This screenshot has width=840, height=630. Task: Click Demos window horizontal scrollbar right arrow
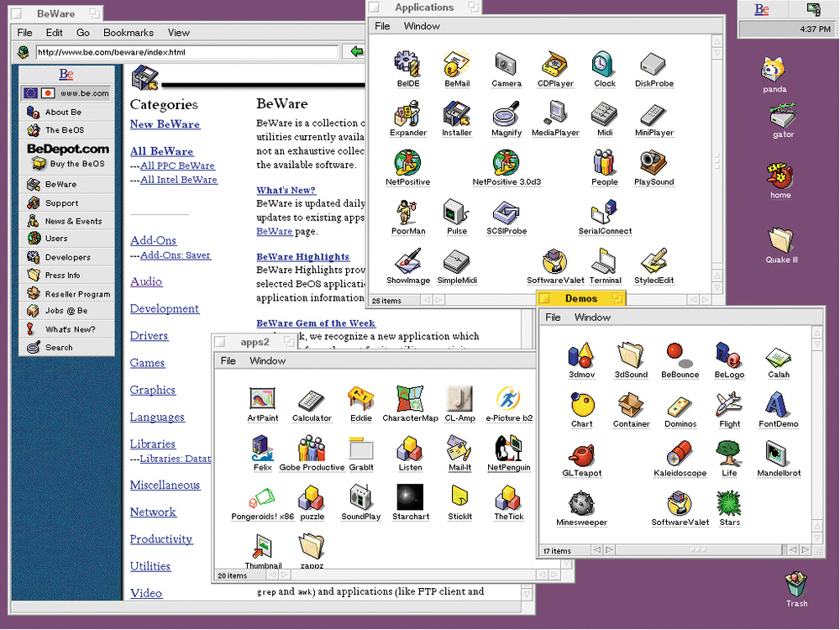pos(805,549)
